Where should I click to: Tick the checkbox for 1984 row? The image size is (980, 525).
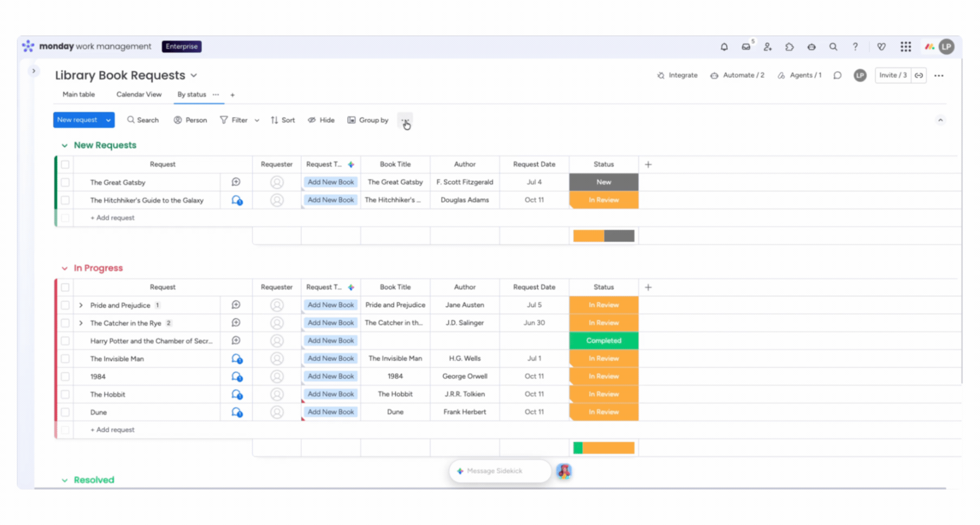[x=65, y=377]
